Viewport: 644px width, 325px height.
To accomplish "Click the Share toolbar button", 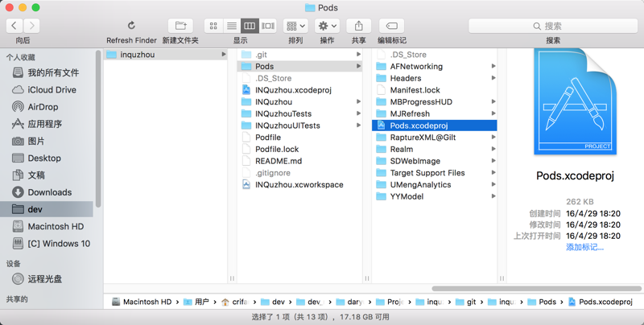I will click(x=358, y=26).
